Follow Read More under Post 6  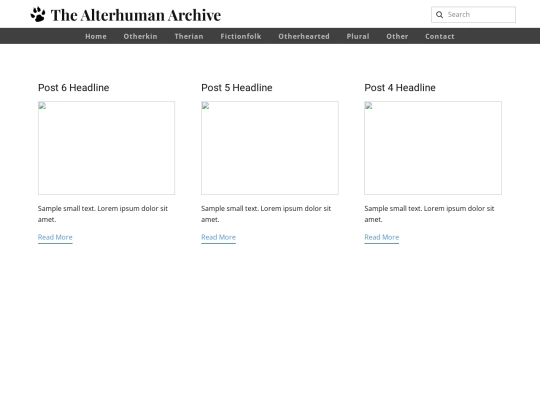[55, 237]
